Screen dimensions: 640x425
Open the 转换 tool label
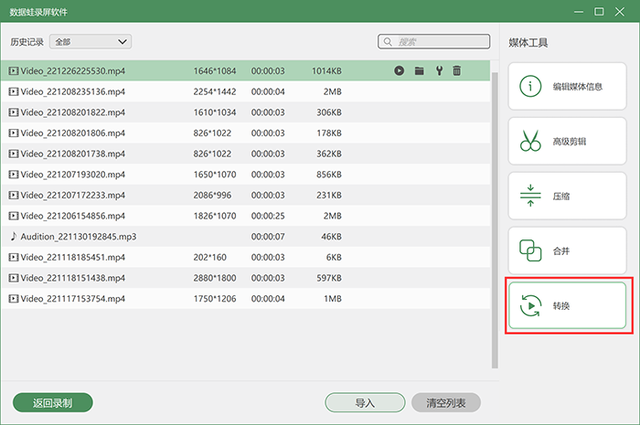tap(561, 306)
